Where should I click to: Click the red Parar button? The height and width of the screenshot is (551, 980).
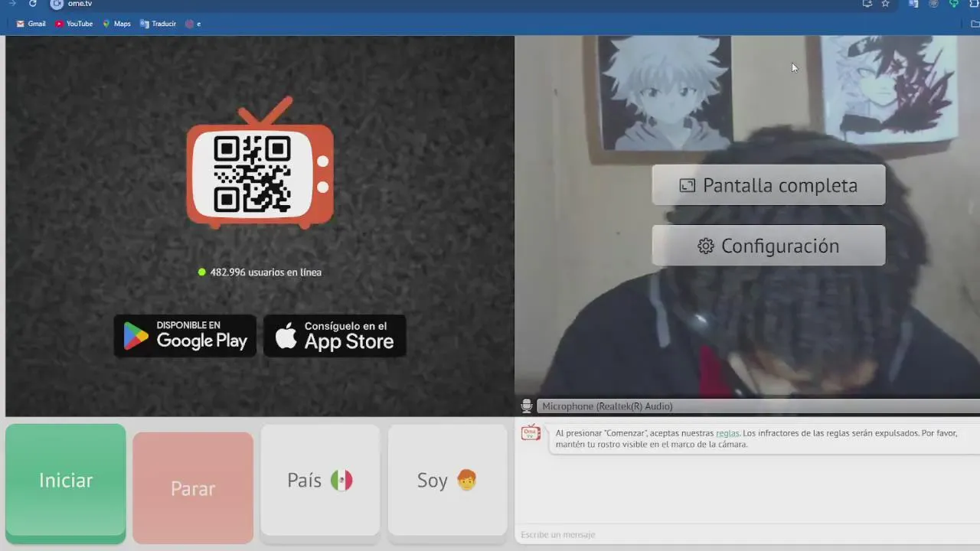coord(193,488)
